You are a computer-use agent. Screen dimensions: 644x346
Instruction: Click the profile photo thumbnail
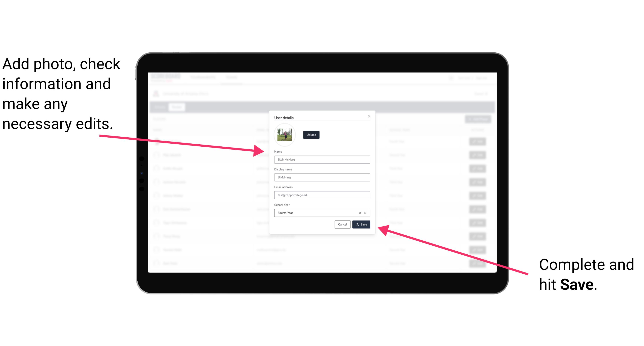pos(285,135)
